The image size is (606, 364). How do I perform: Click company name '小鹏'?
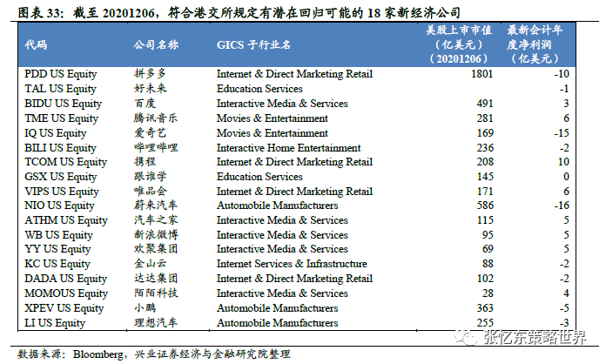[145, 307]
